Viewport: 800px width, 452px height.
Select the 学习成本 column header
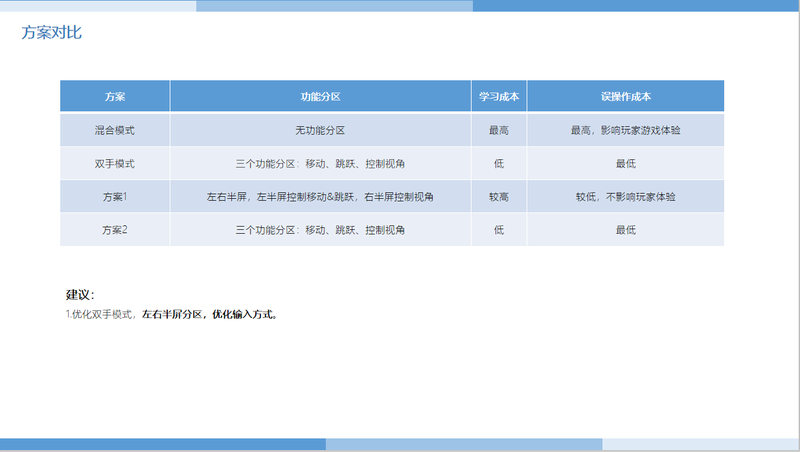coord(499,96)
